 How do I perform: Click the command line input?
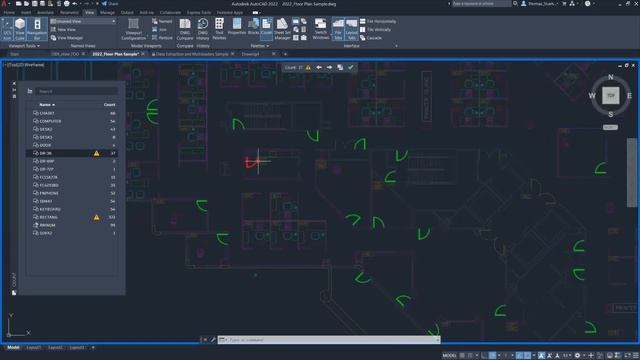click(329, 340)
